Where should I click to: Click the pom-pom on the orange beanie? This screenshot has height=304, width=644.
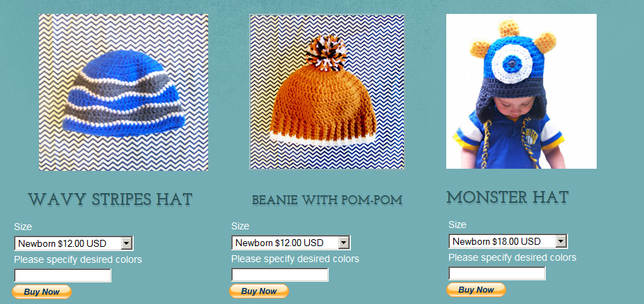coord(327,52)
